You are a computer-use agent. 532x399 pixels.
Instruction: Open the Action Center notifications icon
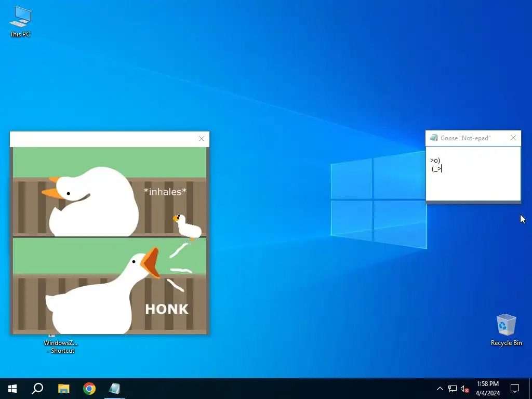click(x=515, y=389)
